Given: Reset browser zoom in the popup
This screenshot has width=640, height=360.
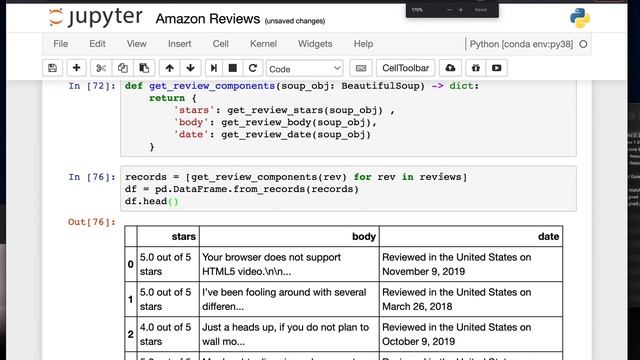Looking at the screenshot, I should (x=480, y=10).
